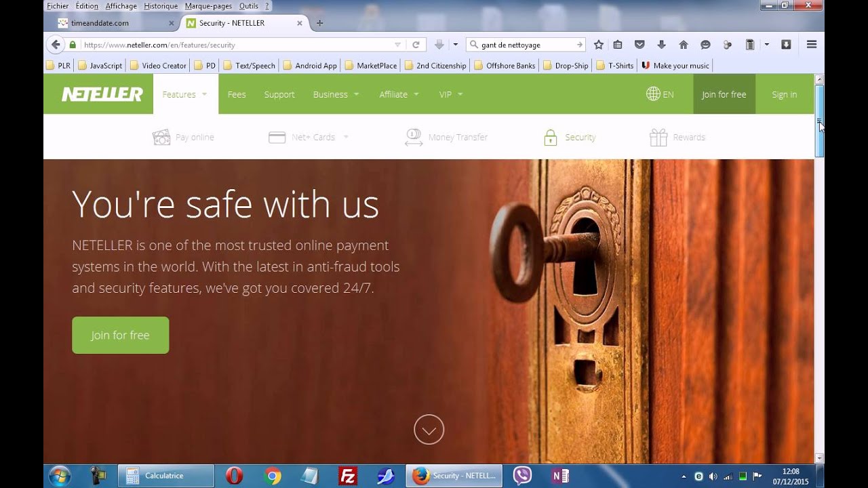Screen dimensions: 868x488
Task: Open Opera from the taskbar
Action: point(234,476)
